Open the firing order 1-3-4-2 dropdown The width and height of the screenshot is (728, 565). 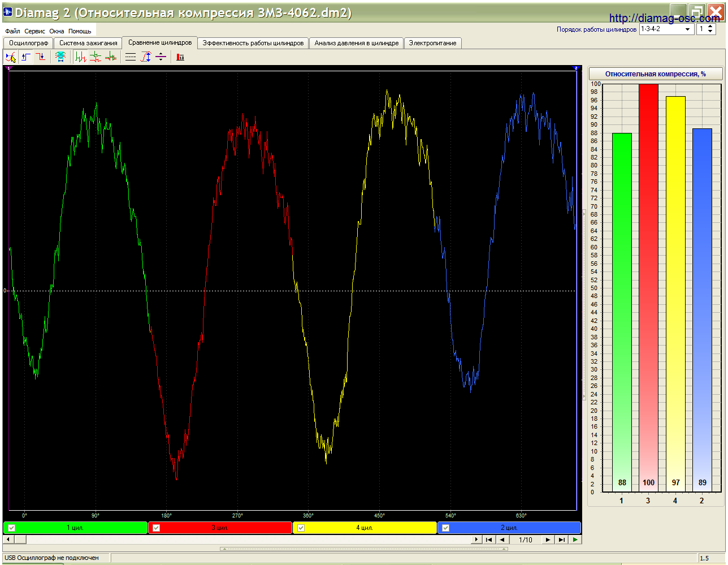[x=688, y=29]
